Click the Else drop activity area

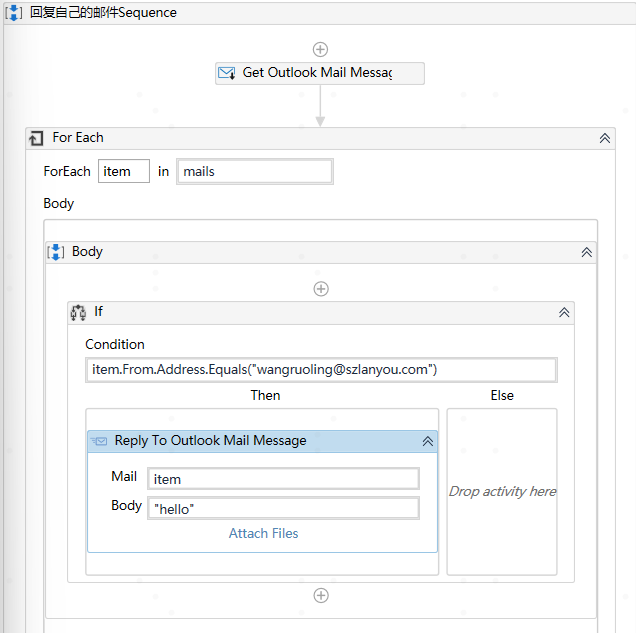pos(502,491)
